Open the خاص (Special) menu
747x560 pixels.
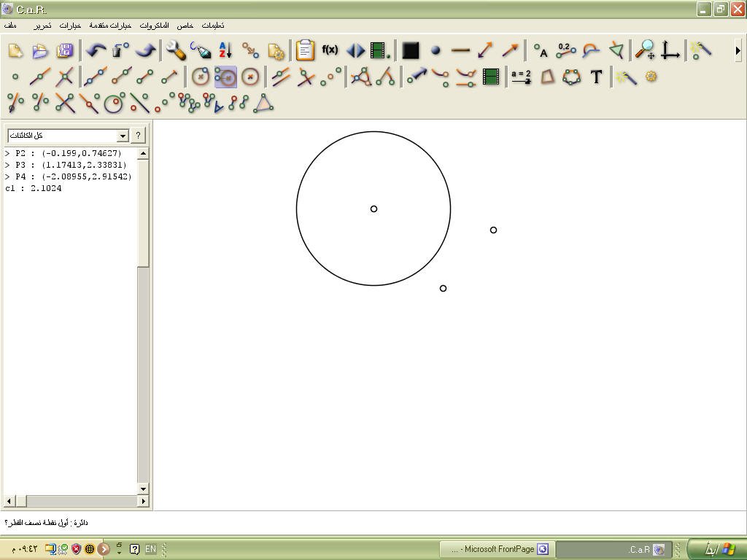(185, 26)
